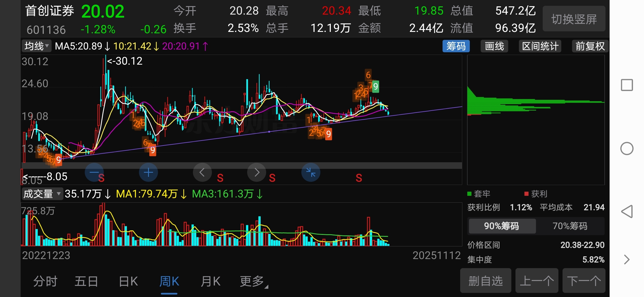Select 70%筹码 range option
The width and height of the screenshot is (644, 297).
tap(570, 226)
